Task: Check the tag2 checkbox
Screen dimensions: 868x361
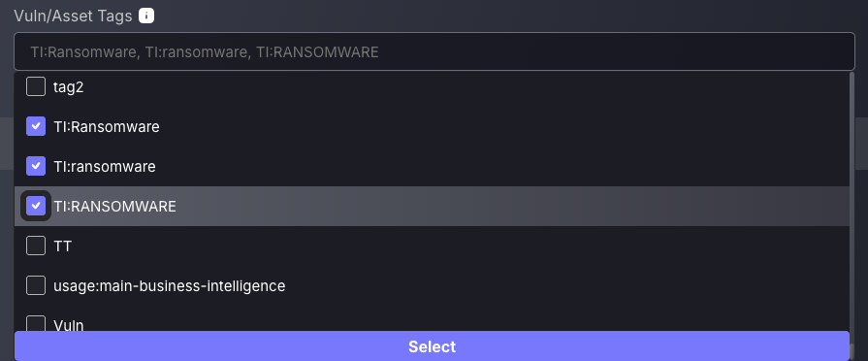Action: (x=36, y=86)
